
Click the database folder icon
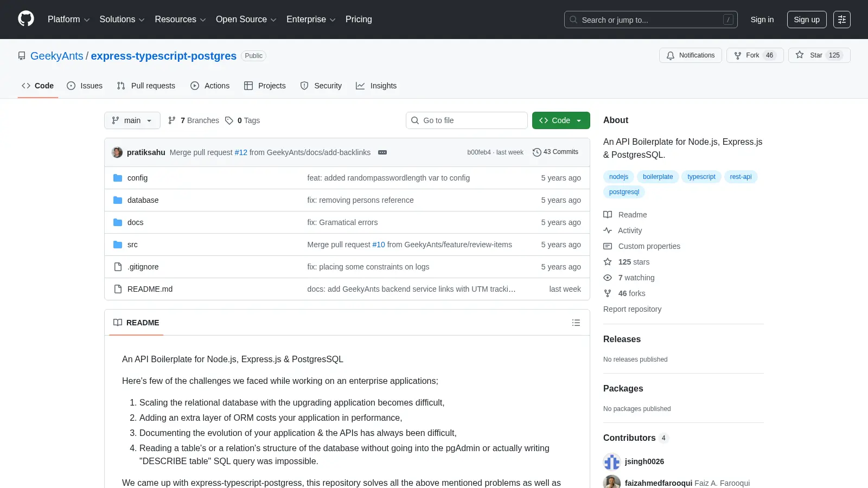[118, 200]
